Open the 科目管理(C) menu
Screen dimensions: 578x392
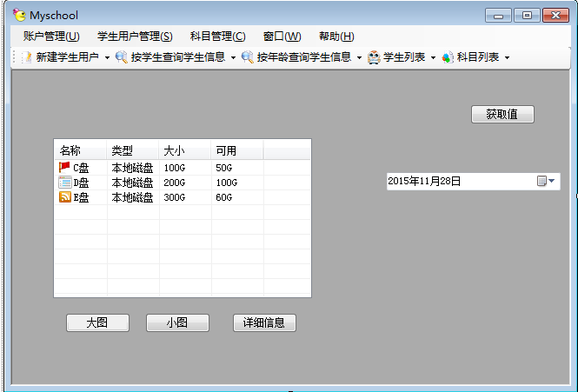(x=218, y=37)
